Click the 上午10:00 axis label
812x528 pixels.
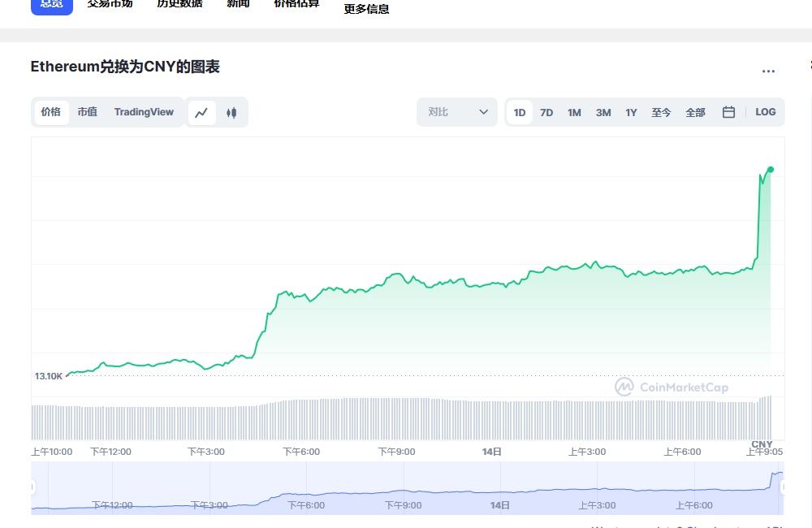pyautogui.click(x=52, y=452)
